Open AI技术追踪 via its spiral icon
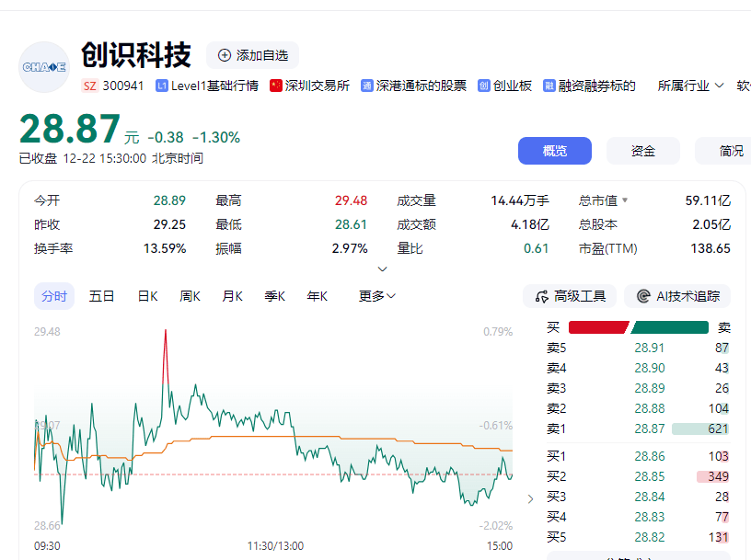The width and height of the screenshot is (751, 560). pos(641,296)
